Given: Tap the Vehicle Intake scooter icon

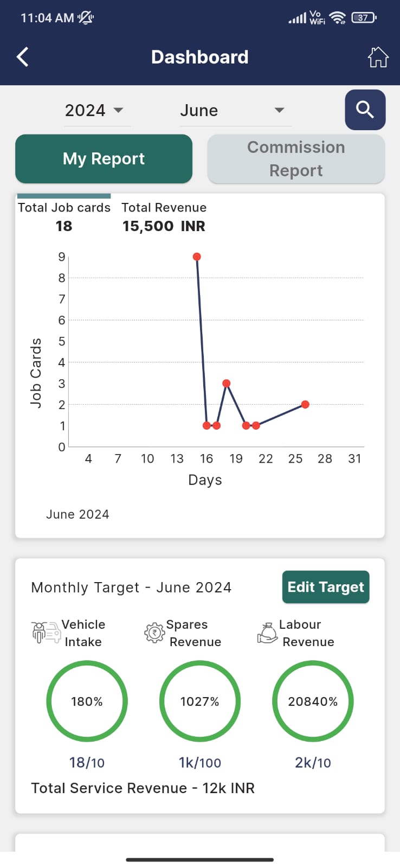Looking at the screenshot, I should tap(46, 633).
